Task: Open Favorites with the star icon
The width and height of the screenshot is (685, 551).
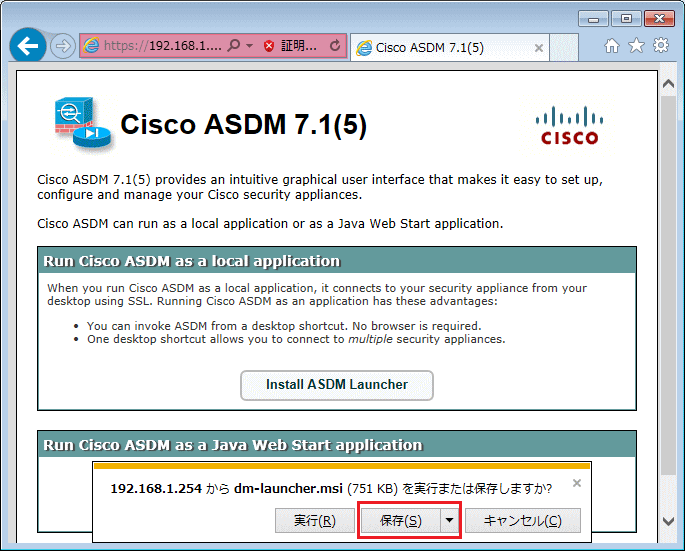Action: (x=636, y=45)
